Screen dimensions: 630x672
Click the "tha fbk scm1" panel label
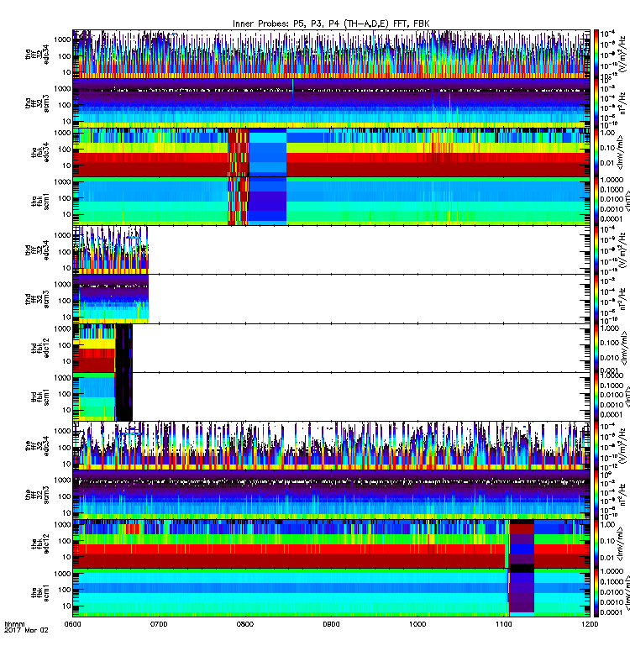(x=40, y=201)
